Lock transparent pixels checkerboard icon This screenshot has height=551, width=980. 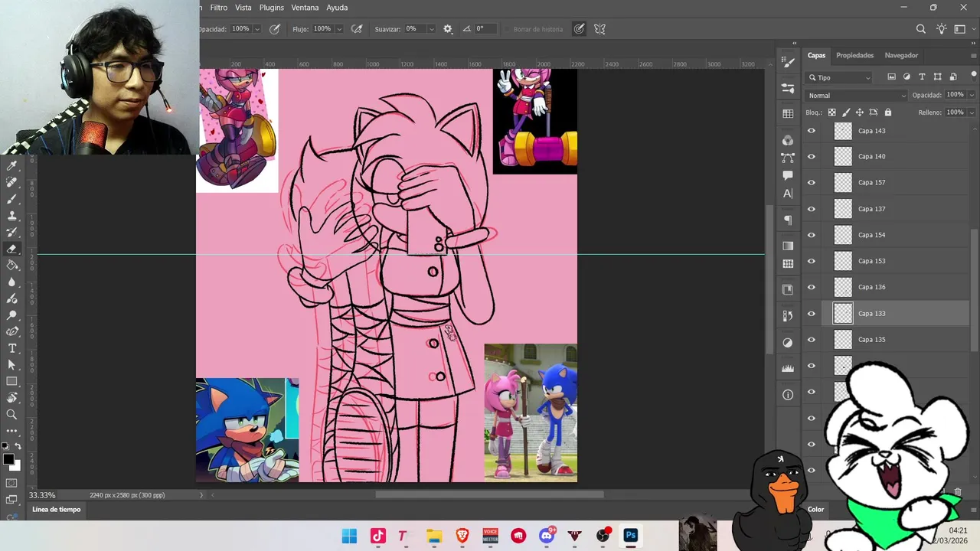click(x=832, y=112)
